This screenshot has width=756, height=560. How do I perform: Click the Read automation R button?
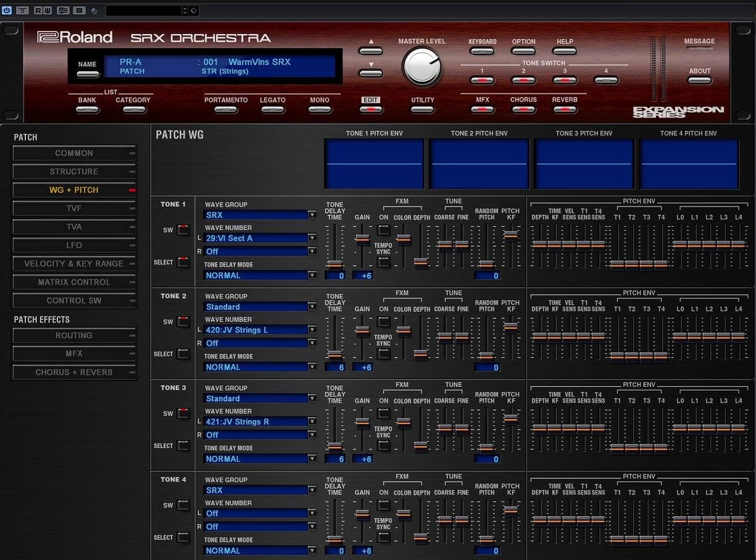pos(38,11)
